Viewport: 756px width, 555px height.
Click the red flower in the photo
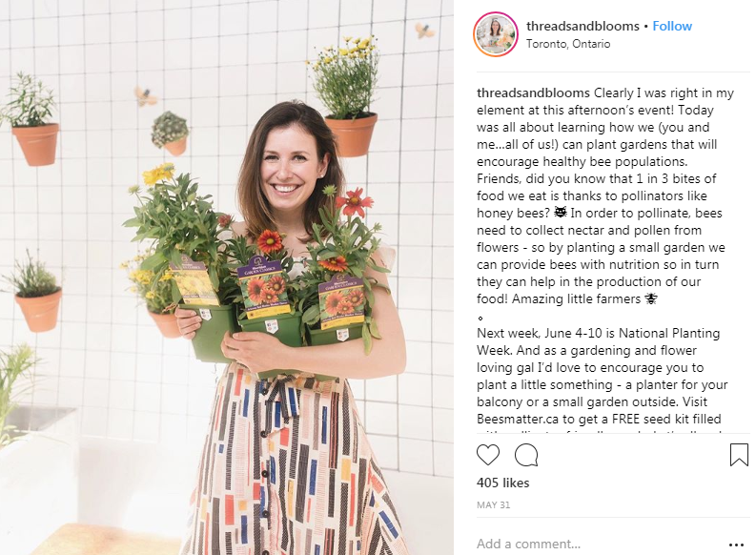coord(354,203)
